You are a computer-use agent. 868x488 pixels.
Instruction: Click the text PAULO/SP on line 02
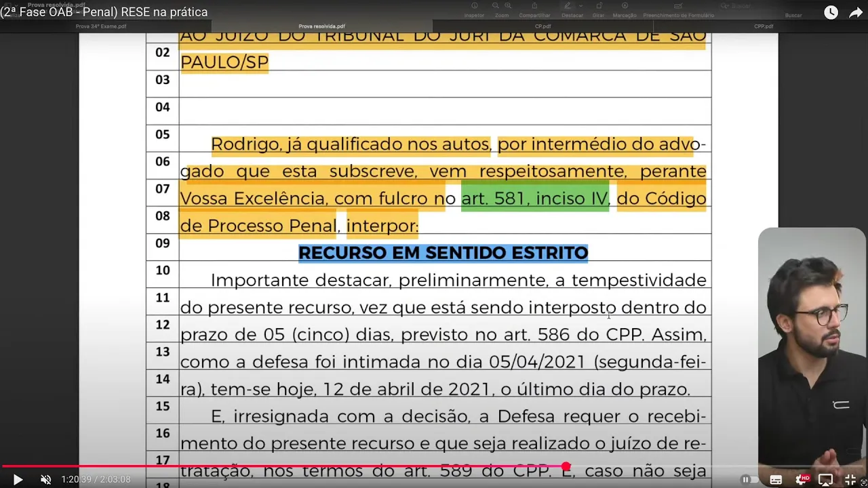click(x=224, y=62)
